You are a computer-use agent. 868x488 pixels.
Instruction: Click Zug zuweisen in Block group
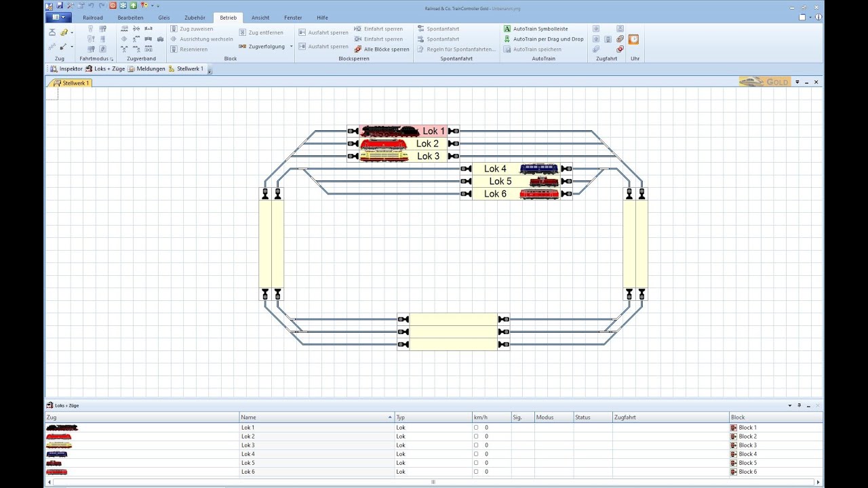click(x=192, y=29)
